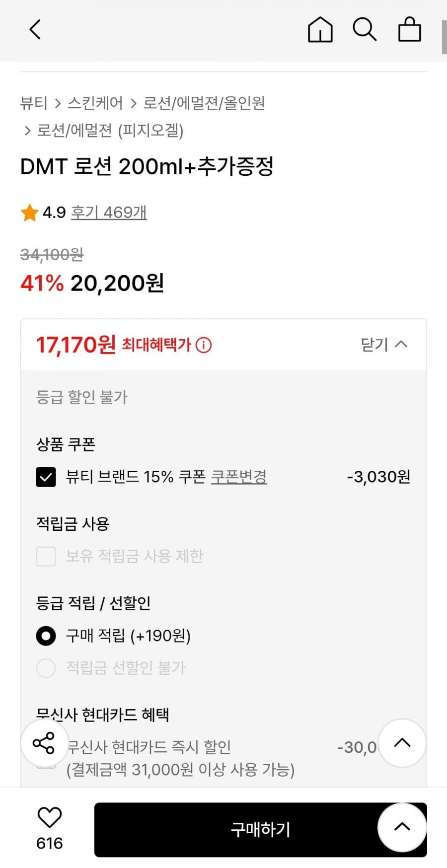Tap the share icon button
447x868 pixels.
44,743
